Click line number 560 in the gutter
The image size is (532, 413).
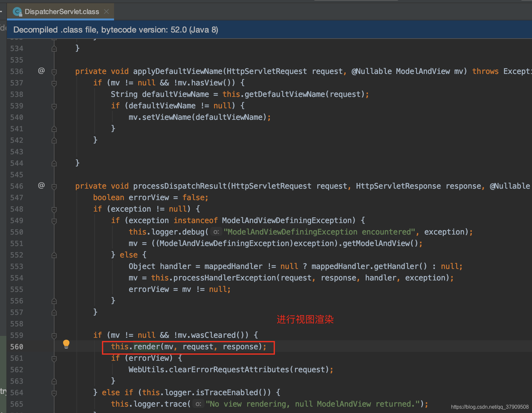pyautogui.click(x=17, y=347)
